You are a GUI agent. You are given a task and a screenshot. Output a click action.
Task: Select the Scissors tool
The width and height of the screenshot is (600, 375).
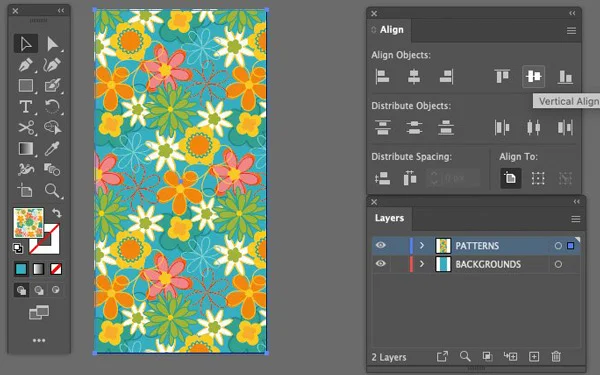26,127
